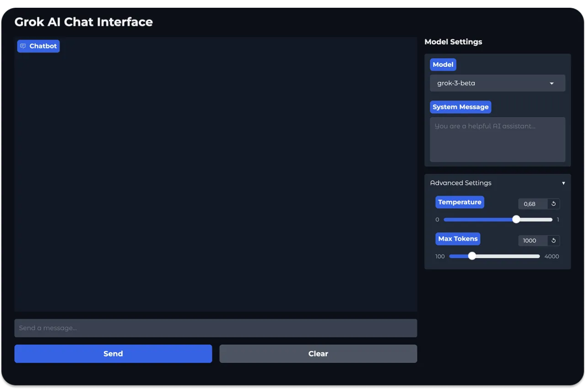Reset Temperature value with its reset icon

coord(554,204)
